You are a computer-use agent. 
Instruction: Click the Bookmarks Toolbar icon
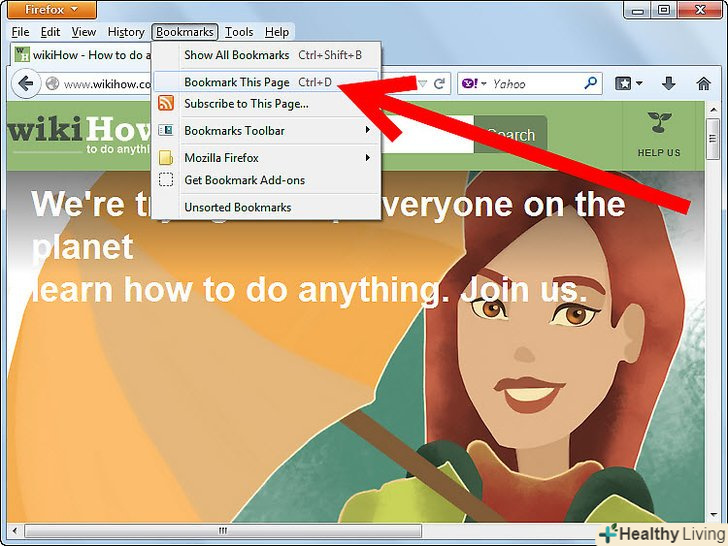click(166, 130)
